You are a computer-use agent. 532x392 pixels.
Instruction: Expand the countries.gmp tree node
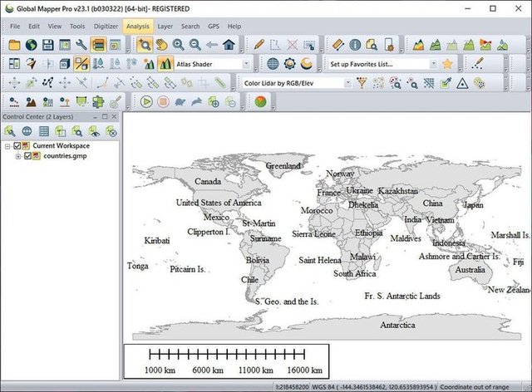[x=17, y=156]
